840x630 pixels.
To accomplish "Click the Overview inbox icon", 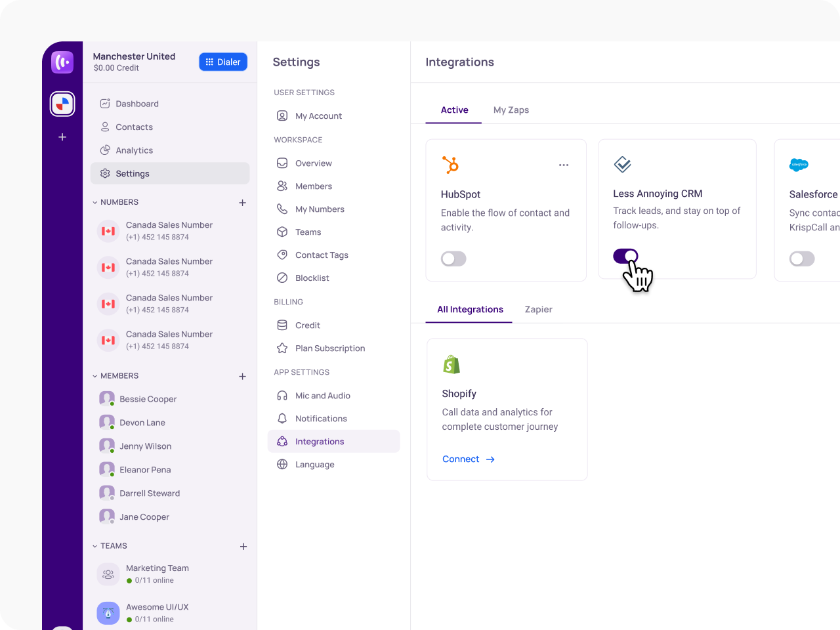I will click(x=282, y=163).
